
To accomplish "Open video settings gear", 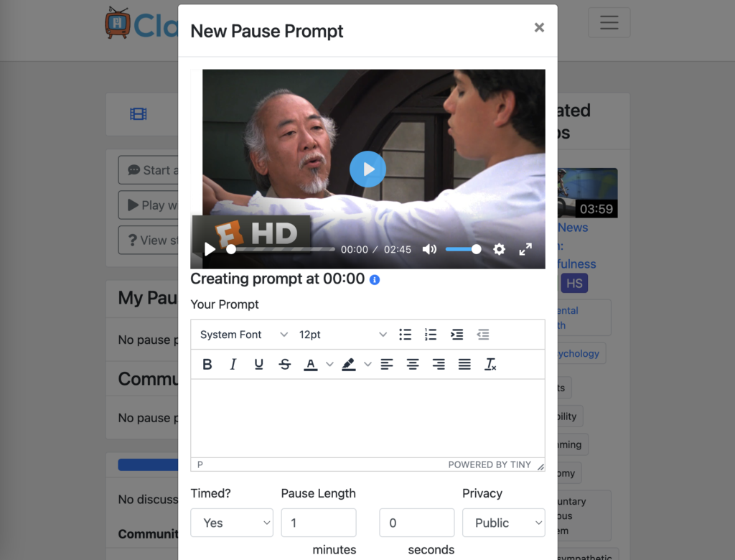I will 500,250.
